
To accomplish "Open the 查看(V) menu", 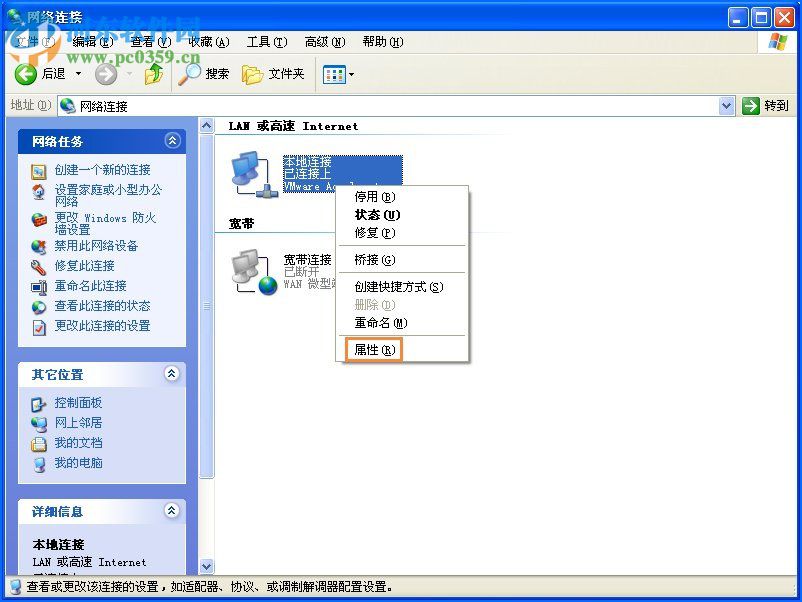I will (x=150, y=42).
